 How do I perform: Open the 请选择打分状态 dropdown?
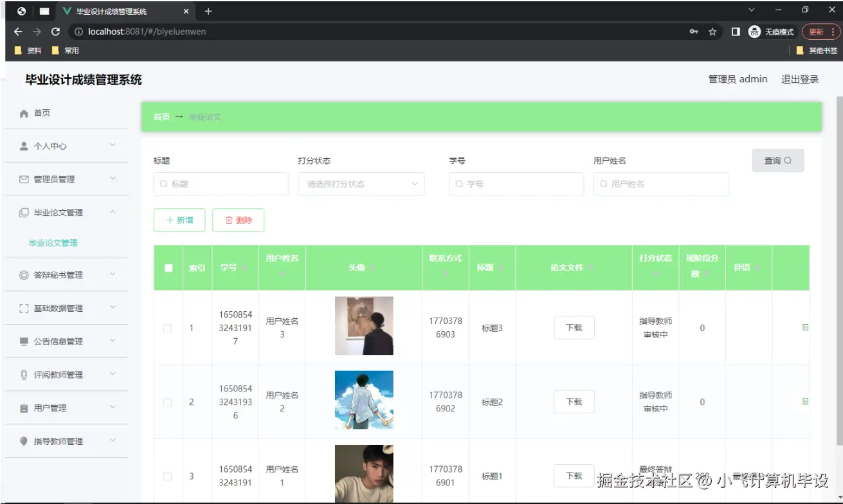[x=361, y=184]
